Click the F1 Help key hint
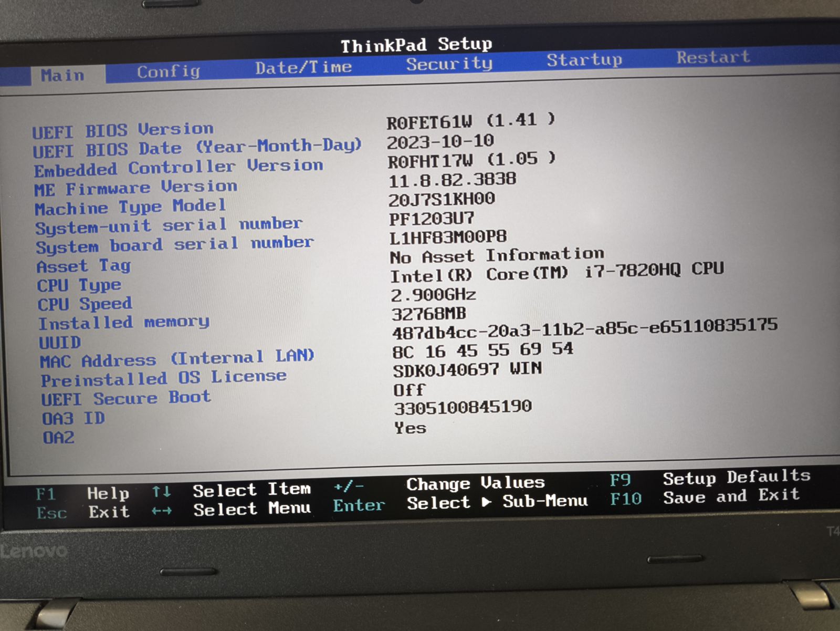 tap(82, 494)
